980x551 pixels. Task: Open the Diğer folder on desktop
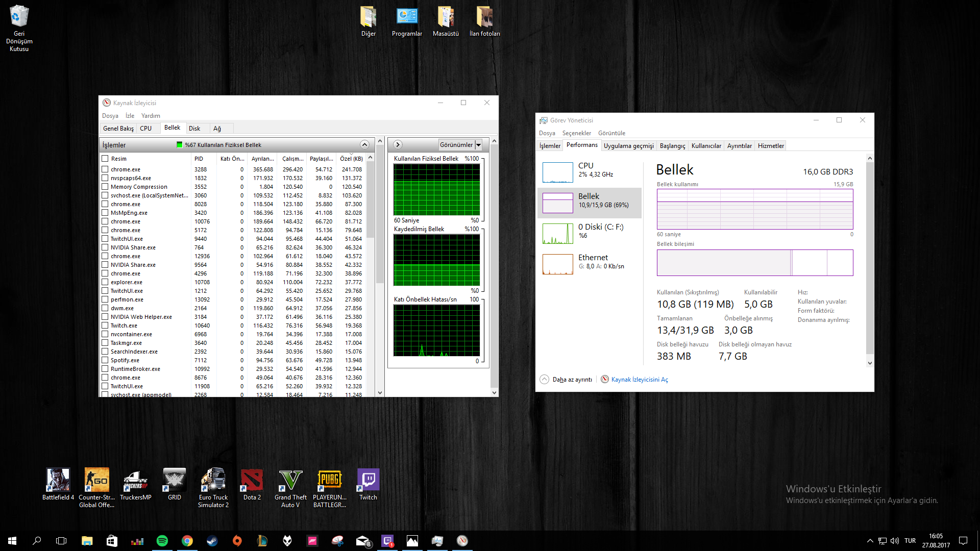pyautogui.click(x=368, y=21)
